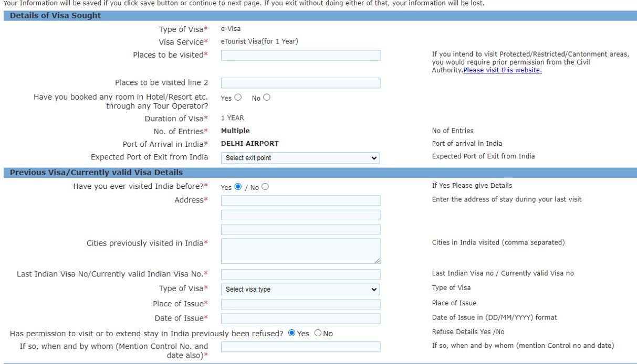Click the refusal Control No. details field
Image resolution: width=637 pixels, height=364 pixels.
(300, 347)
